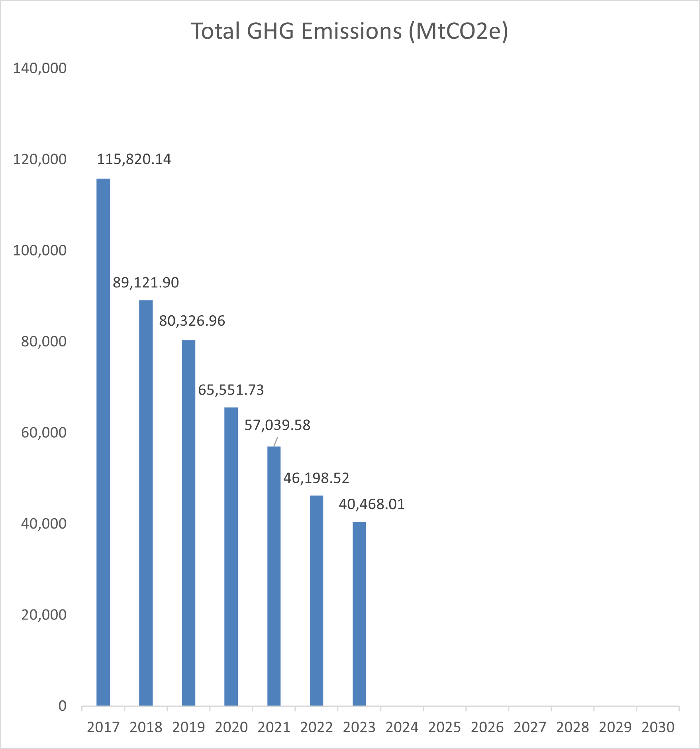Click y-axis label 40,000
This screenshot has height=749, width=700.
pyautogui.click(x=44, y=524)
